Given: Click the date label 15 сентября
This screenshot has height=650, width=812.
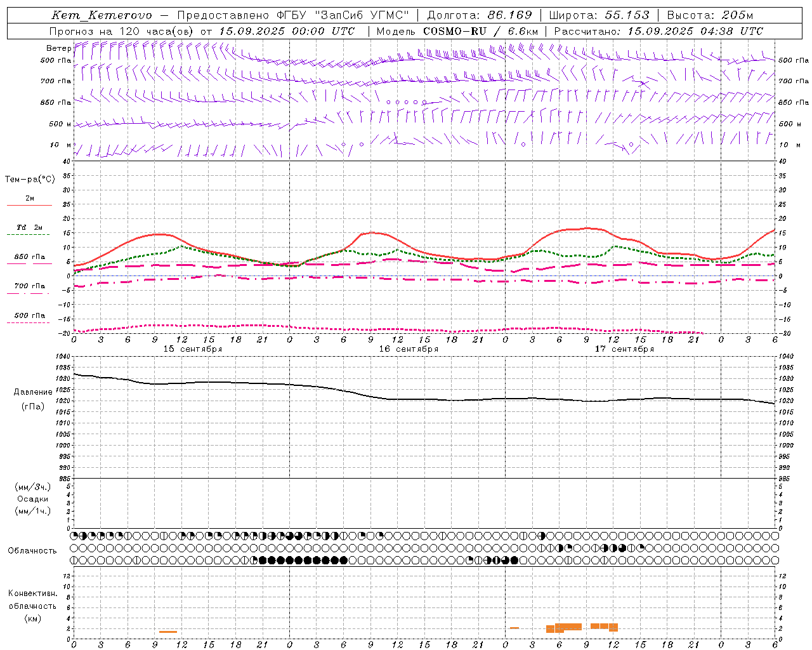Looking at the screenshot, I should click(193, 349).
